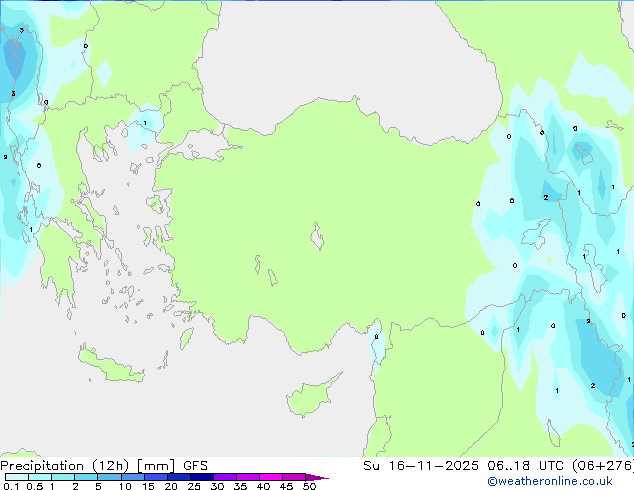Pick the 40–45 mm legend swatch
Image resolution: width=634 pixels, height=490 pixels.
pos(271,477)
